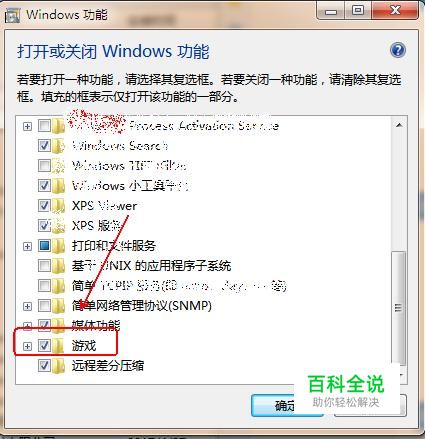Click the folder icon for 打印和文件服务
The image size is (425, 439).
(x=59, y=246)
